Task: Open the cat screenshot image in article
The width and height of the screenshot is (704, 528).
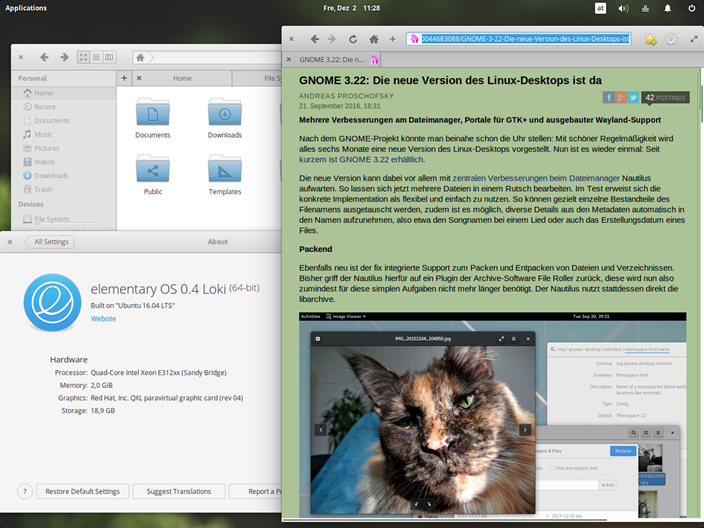Action: [x=493, y=414]
